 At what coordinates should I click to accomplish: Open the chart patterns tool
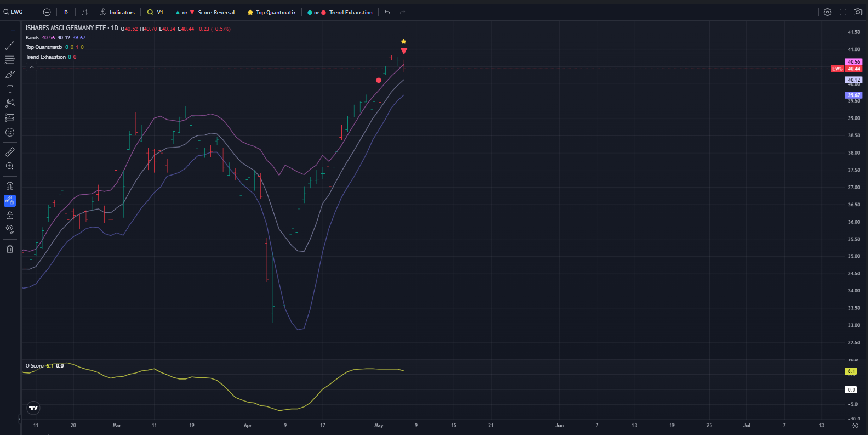click(10, 103)
